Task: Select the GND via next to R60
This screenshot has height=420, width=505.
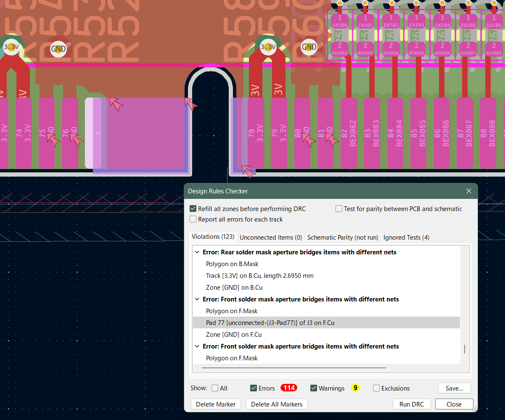Action: [309, 47]
